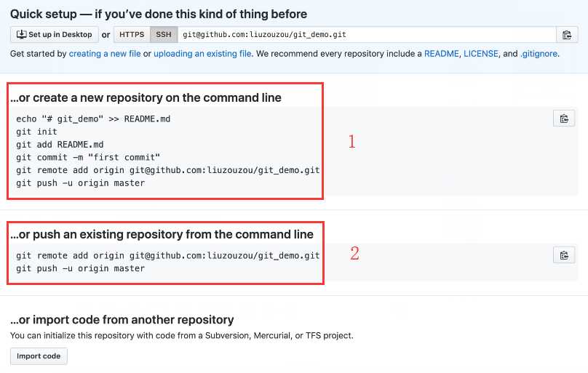The height and width of the screenshot is (373, 588).
Task: Copy the repository SSH URL to clipboard
Action: [x=567, y=35]
